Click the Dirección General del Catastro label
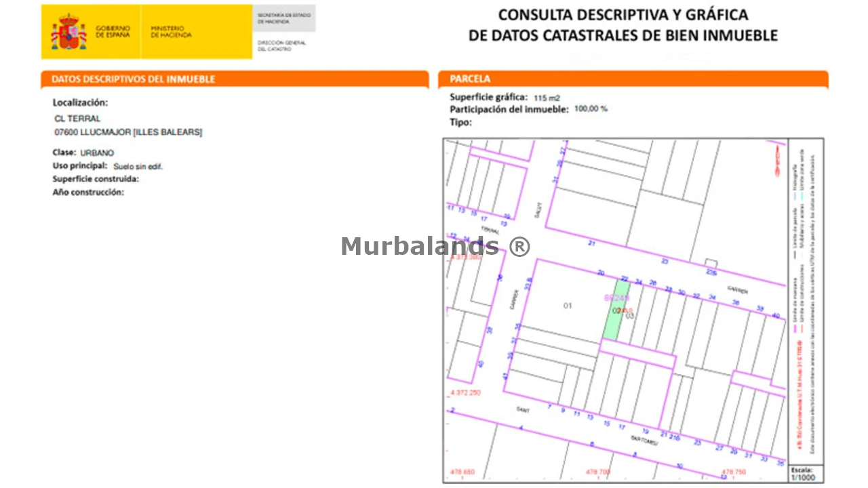868x488 pixels. (281, 45)
